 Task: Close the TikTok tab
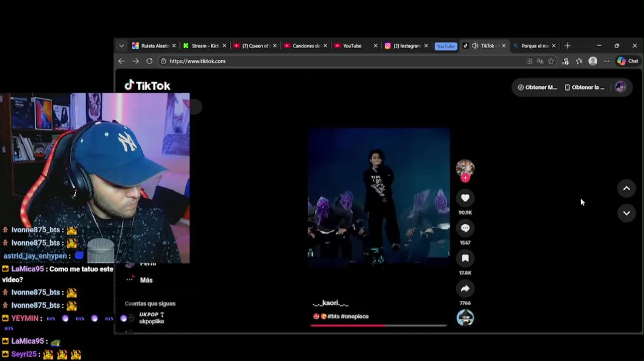pos(504,46)
